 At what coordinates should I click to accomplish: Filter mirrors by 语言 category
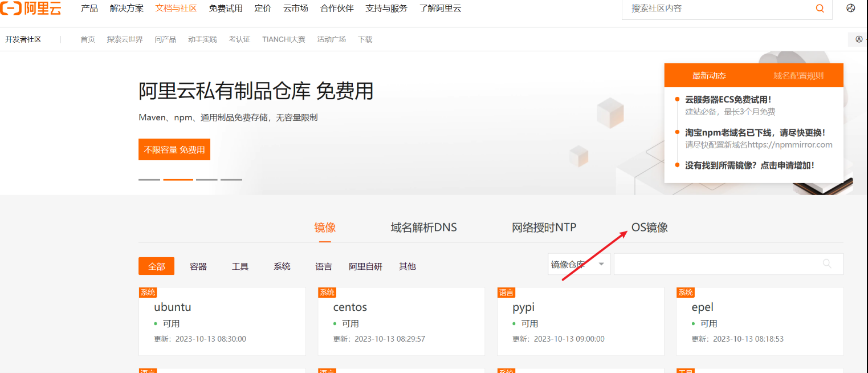324,266
